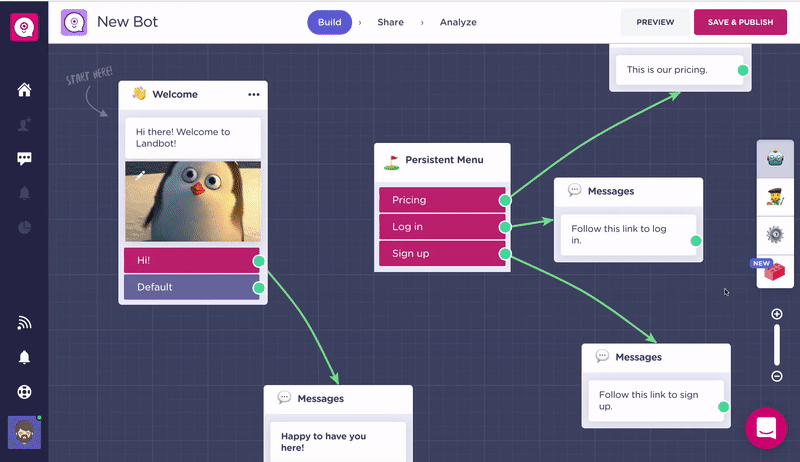Viewport: 800px width, 462px height.
Task: Select the Log in menu option
Action: [x=442, y=227]
